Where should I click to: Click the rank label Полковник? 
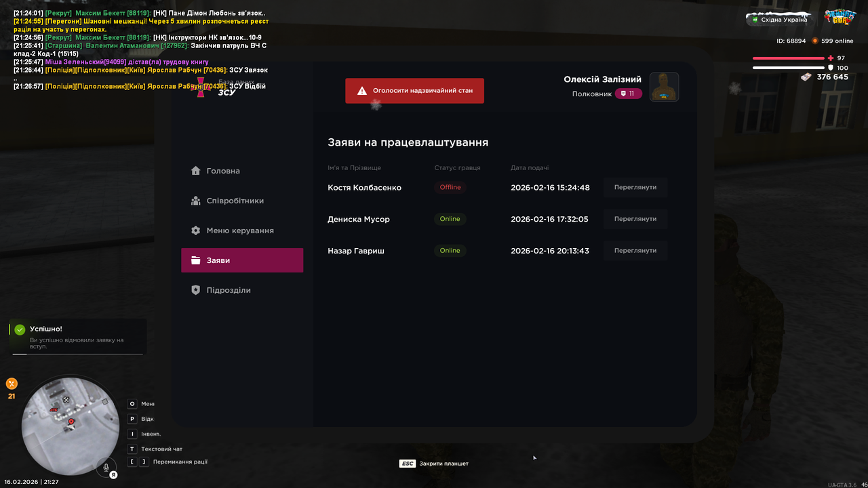click(592, 94)
